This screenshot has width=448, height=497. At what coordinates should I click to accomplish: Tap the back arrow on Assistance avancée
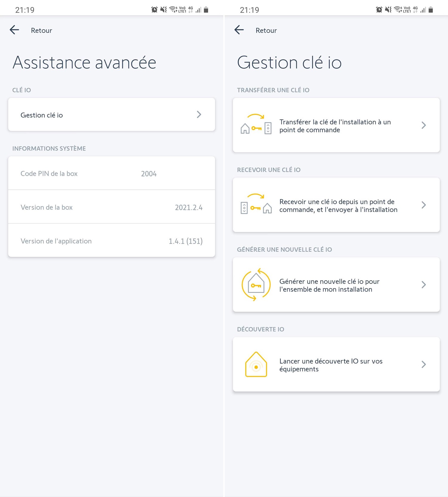click(14, 30)
